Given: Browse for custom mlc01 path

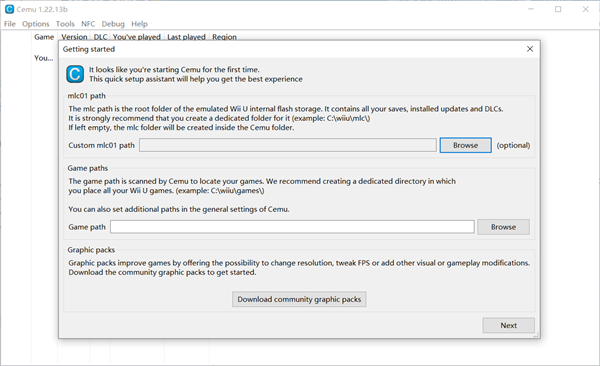Looking at the screenshot, I should [x=465, y=145].
